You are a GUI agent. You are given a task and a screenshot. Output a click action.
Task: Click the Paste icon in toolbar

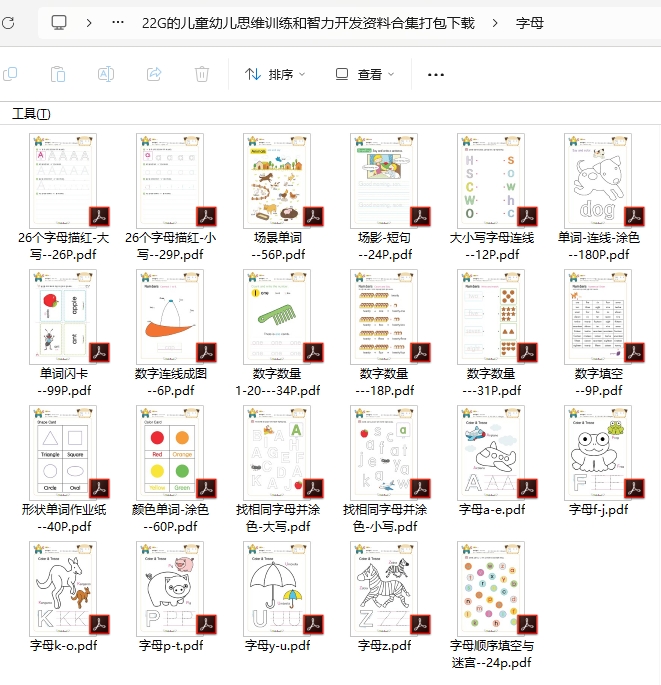point(58,74)
